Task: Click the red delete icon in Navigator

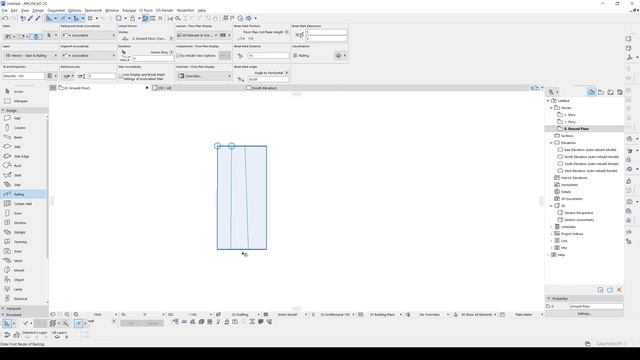Action: tap(619, 290)
